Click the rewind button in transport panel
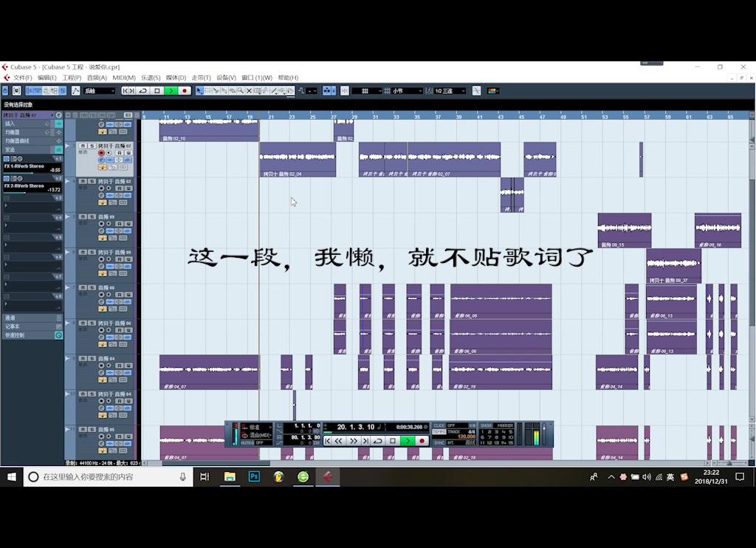756x548 pixels. [x=339, y=441]
